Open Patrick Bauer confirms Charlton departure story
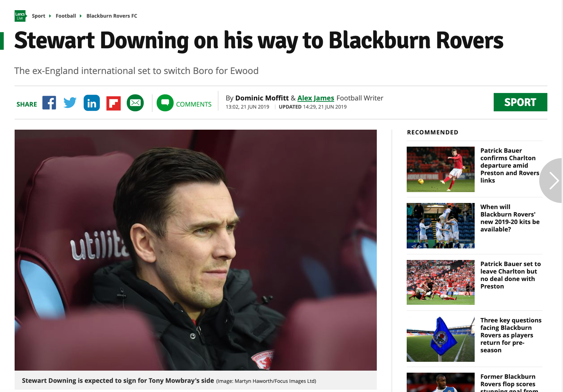 [x=510, y=165]
